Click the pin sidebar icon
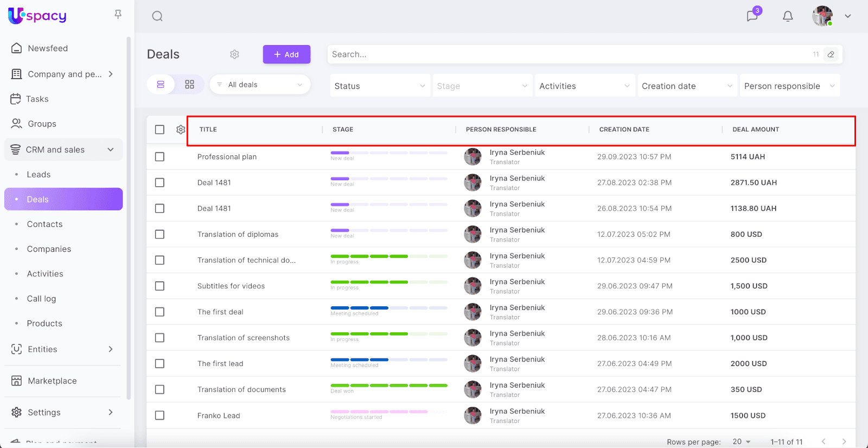Viewport: 868px width, 448px height. 118,15
